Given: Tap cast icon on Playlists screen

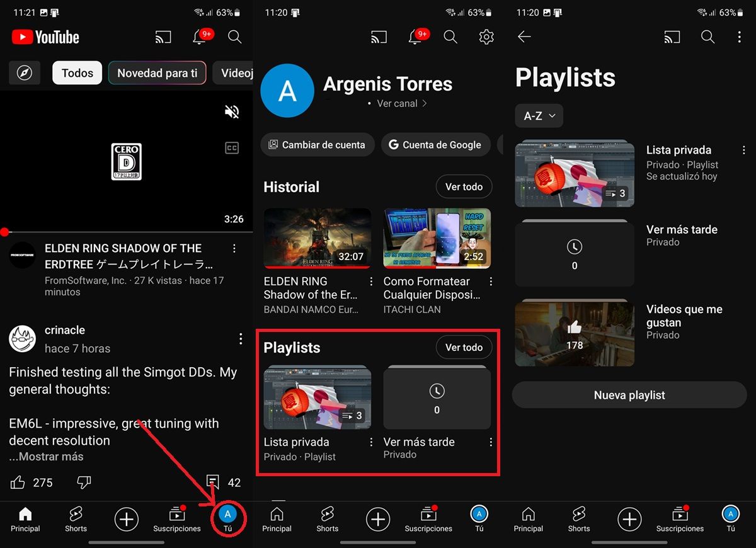Looking at the screenshot, I should click(x=672, y=37).
